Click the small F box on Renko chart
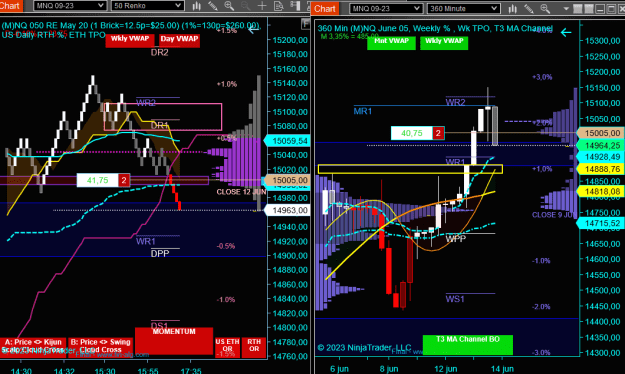Viewport: 625px width, 374px height. 305,24
